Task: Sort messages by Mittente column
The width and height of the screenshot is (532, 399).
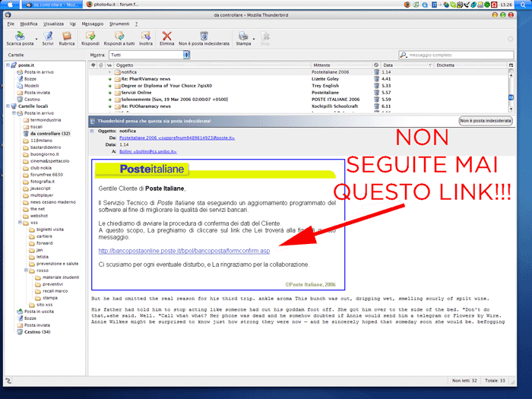Action: 342,65
